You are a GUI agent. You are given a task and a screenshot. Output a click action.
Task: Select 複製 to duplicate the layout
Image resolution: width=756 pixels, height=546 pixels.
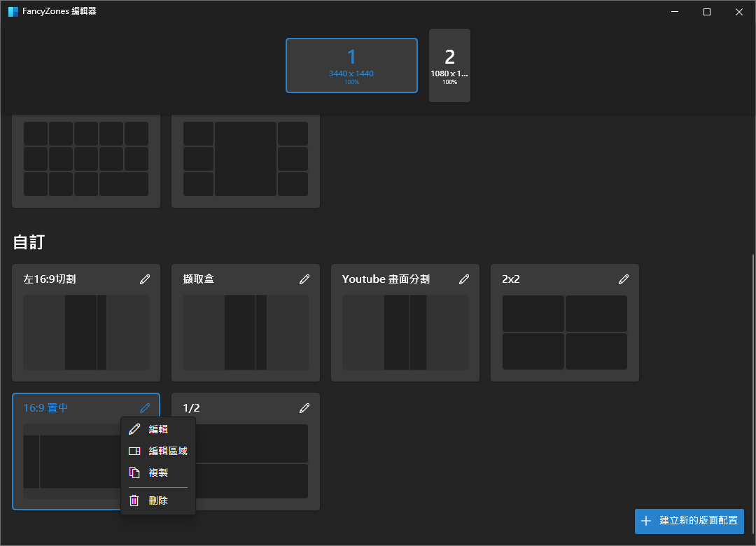pyautogui.click(x=158, y=473)
